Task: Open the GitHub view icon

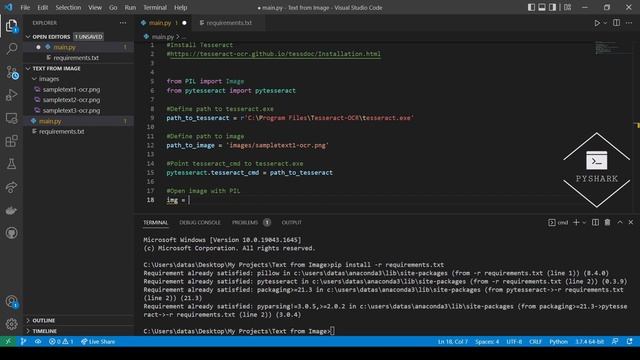Action: tap(11, 233)
